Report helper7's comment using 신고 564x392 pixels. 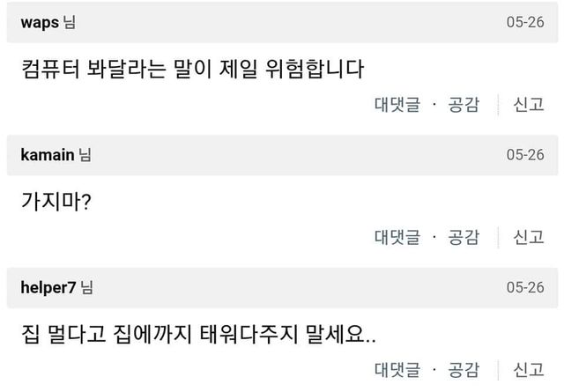(529, 369)
